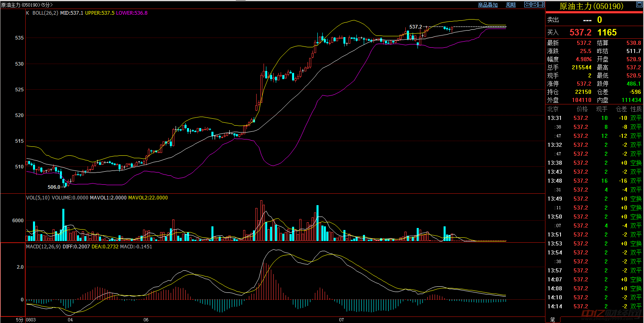Click the previous contract left-arrow icon
This screenshot has width=644, height=323.
coord(528,4)
